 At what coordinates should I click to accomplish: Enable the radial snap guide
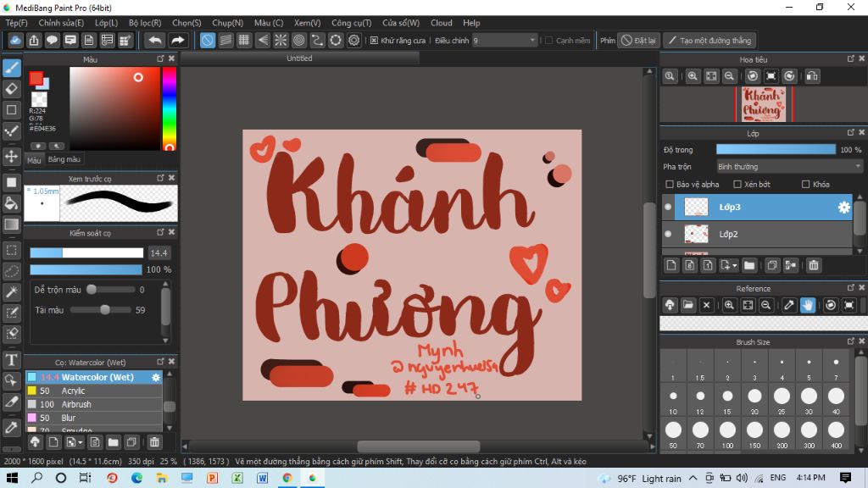coord(281,41)
